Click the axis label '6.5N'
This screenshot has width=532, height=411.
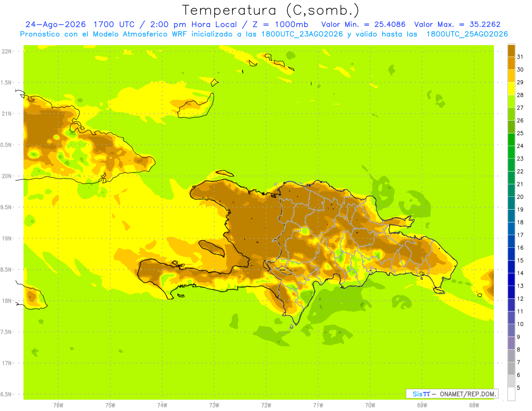tap(7, 394)
